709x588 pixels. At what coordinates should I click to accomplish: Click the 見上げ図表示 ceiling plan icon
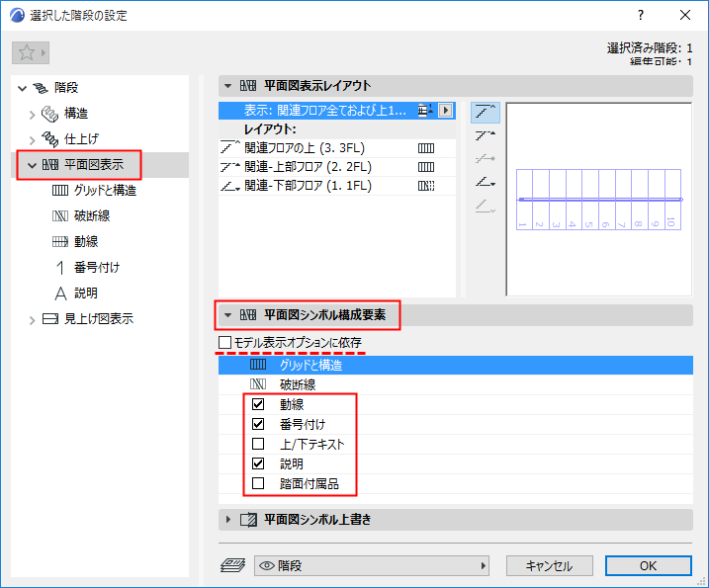tap(50, 319)
